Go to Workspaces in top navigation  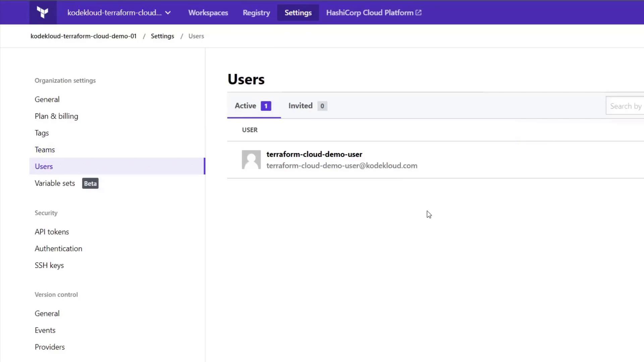[208, 13]
